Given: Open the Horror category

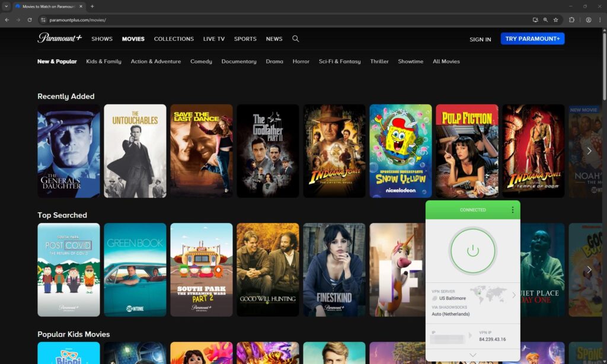Looking at the screenshot, I should pos(301,61).
